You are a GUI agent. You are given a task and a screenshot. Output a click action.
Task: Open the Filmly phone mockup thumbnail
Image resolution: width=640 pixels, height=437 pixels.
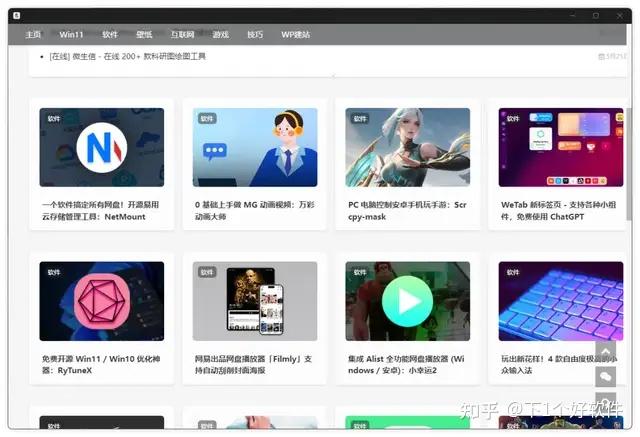pos(255,301)
